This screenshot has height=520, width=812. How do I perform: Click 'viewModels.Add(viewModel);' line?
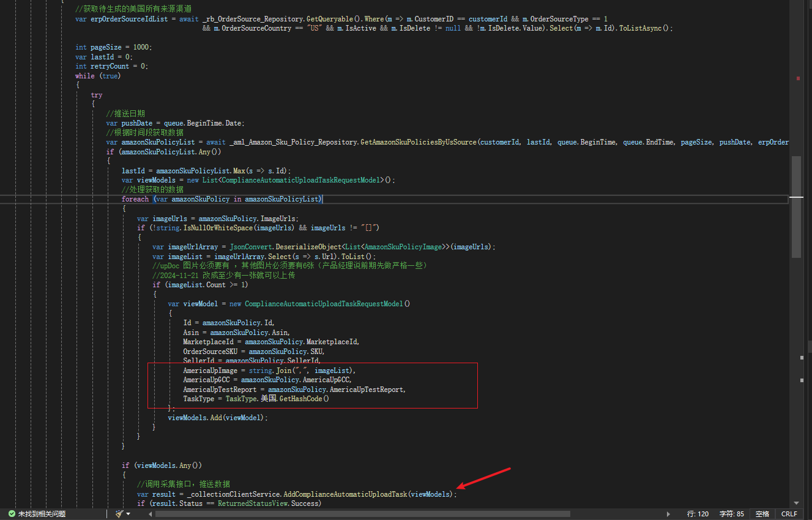pyautogui.click(x=218, y=418)
